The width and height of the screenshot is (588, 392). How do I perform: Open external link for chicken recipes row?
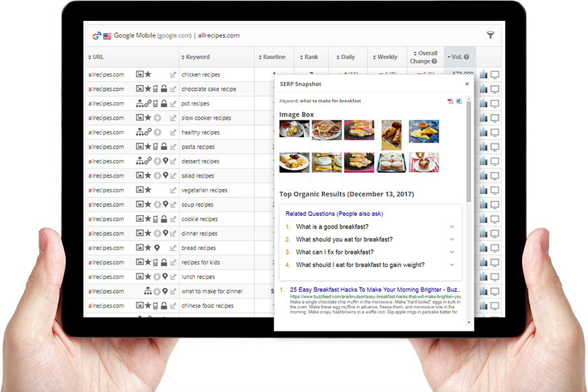(173, 75)
